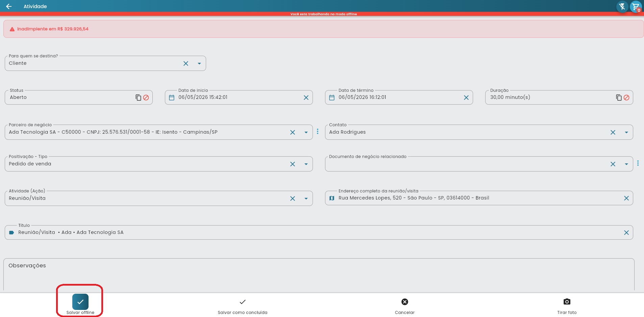Image resolution: width=644 pixels, height=317 pixels.
Task: Clear the Contato field
Action: click(613, 132)
